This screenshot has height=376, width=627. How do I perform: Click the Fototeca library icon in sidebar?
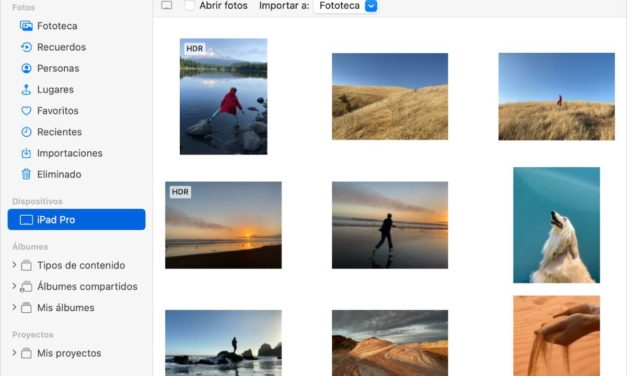(x=26, y=26)
